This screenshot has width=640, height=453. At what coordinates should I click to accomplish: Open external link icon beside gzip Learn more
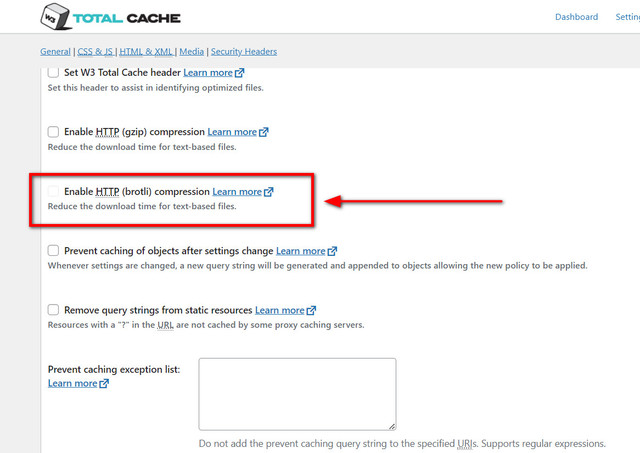[x=264, y=132]
